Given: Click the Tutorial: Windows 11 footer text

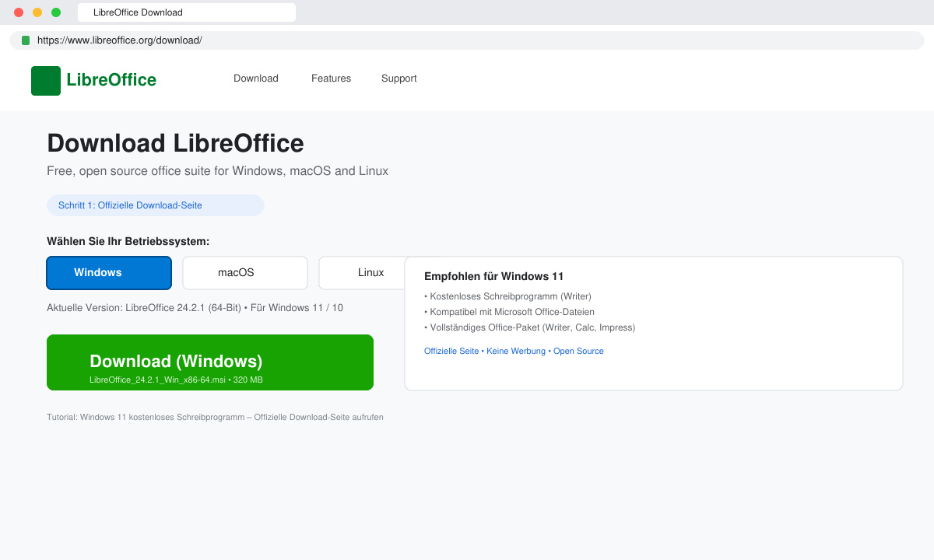Looking at the screenshot, I should pyautogui.click(x=215, y=418).
